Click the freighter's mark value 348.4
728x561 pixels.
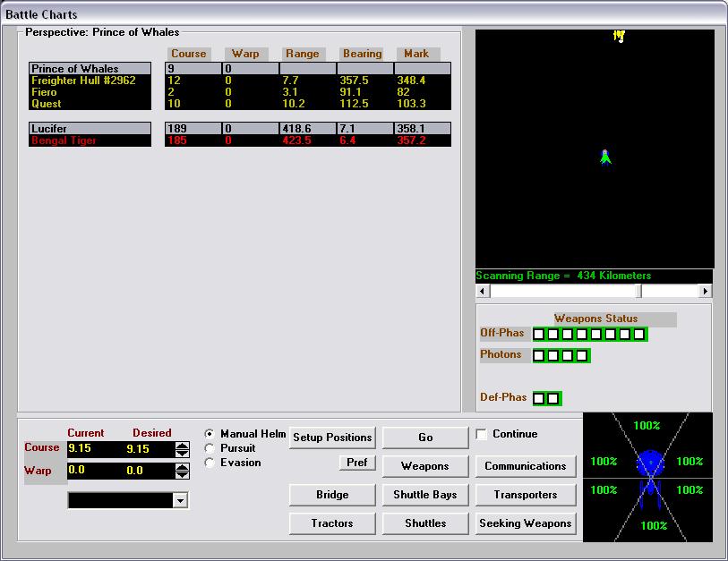tap(411, 81)
